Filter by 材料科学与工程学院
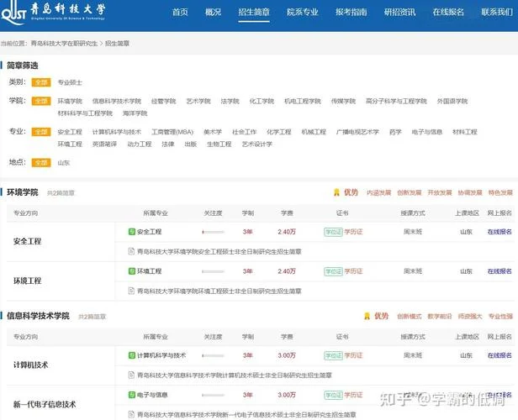The height and width of the screenshot is (420, 518). (x=85, y=113)
